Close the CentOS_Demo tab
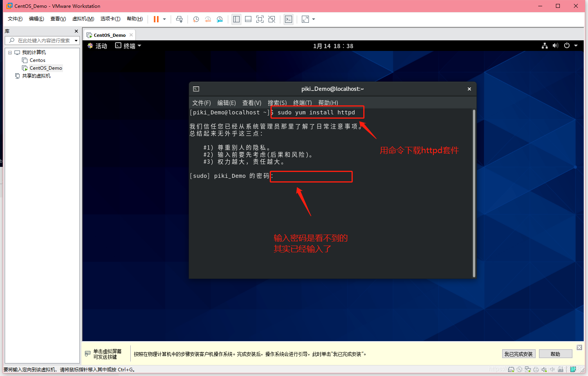 tap(131, 35)
